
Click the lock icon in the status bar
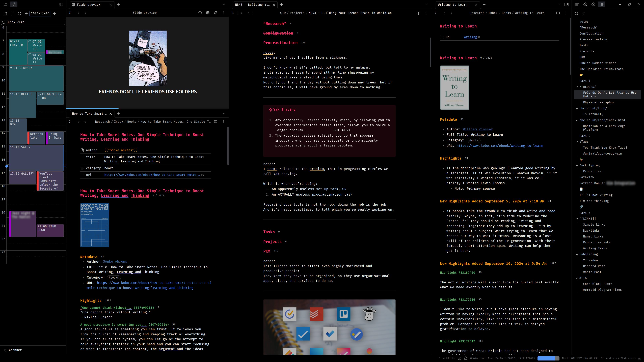coord(466,358)
